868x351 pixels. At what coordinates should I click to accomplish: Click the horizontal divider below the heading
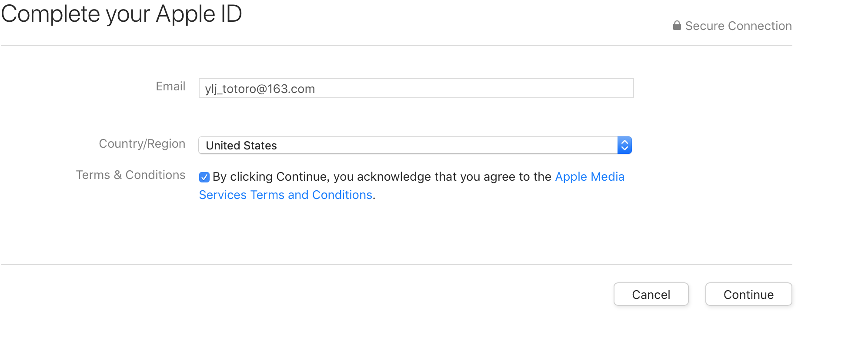[x=396, y=46]
